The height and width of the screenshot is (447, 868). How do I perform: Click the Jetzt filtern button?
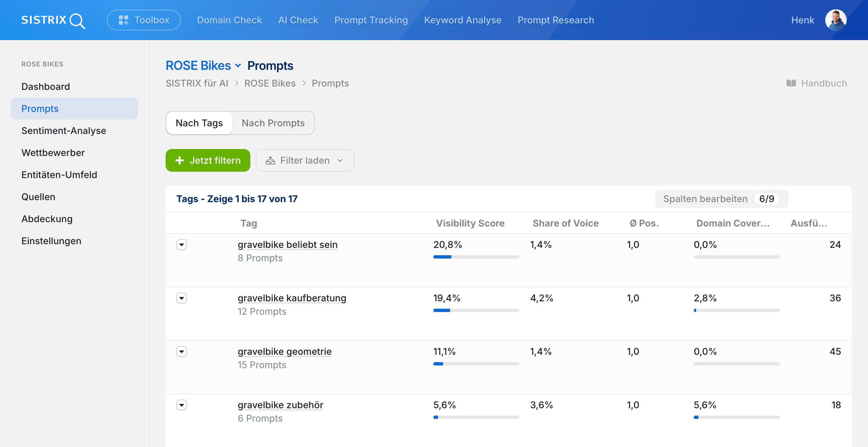click(208, 160)
